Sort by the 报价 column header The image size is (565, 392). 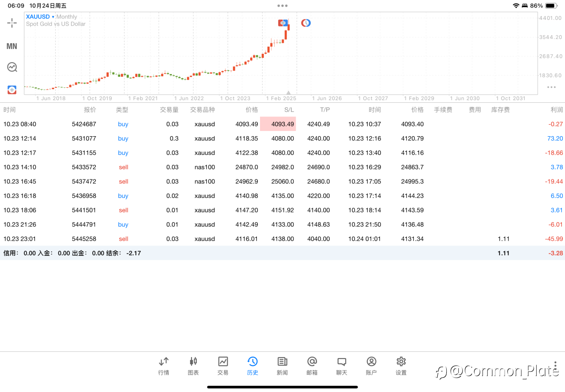tap(90, 110)
